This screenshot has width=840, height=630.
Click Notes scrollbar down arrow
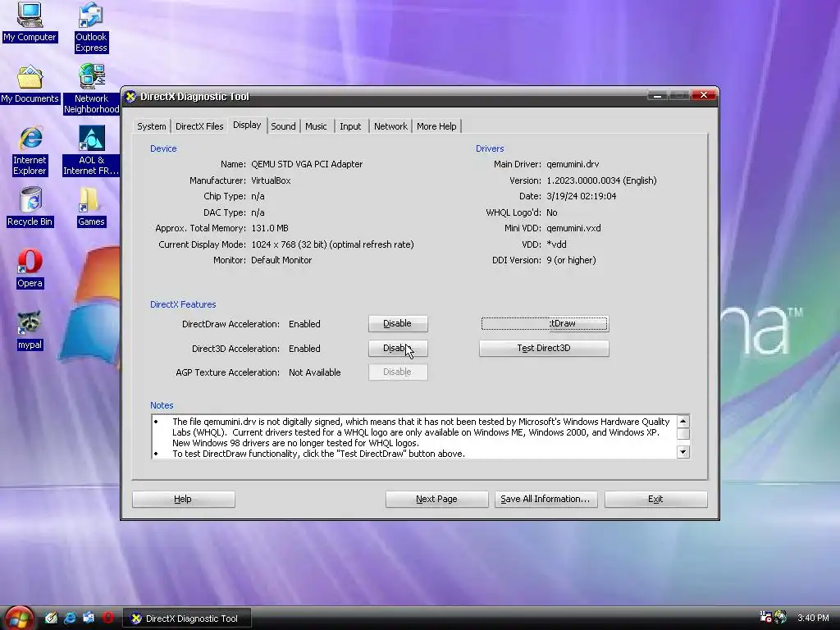coord(683,452)
